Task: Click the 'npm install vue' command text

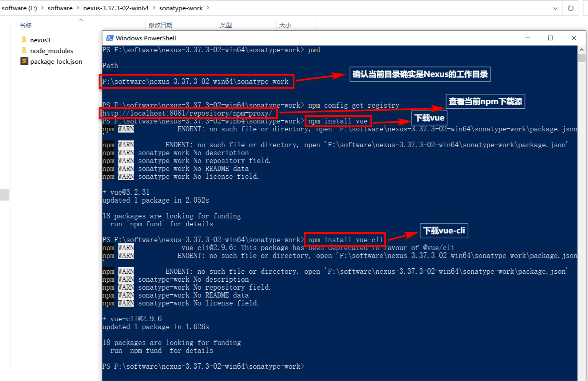Action: tap(338, 121)
